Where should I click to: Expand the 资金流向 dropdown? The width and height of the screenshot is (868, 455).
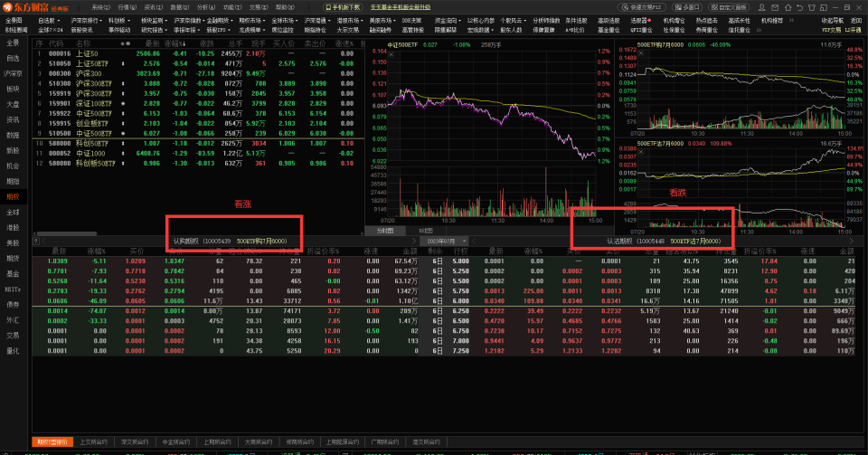[x=446, y=21]
